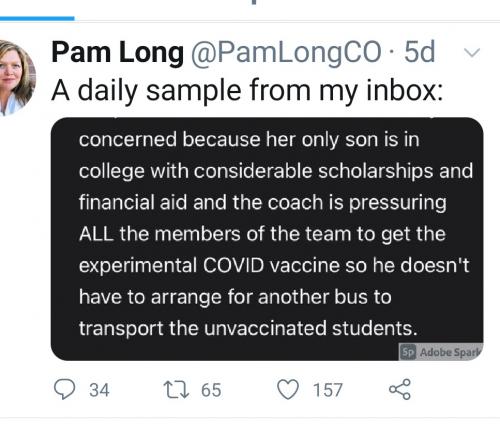
Task: Click the 'concerned because her only son' line
Action: coord(249,139)
